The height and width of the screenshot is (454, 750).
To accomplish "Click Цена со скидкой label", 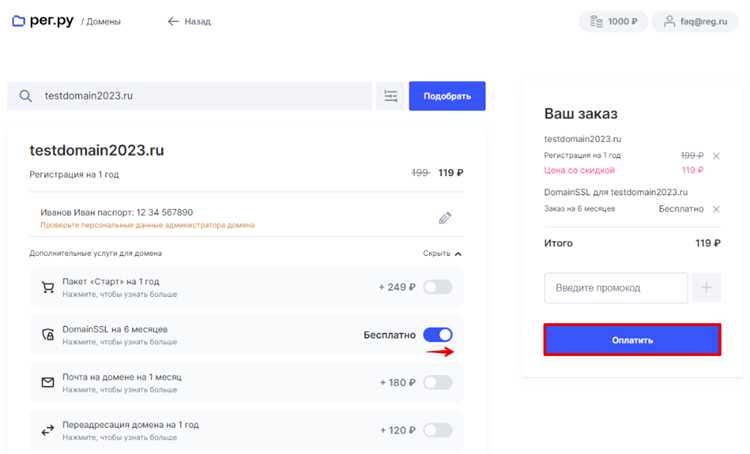I will [x=579, y=170].
